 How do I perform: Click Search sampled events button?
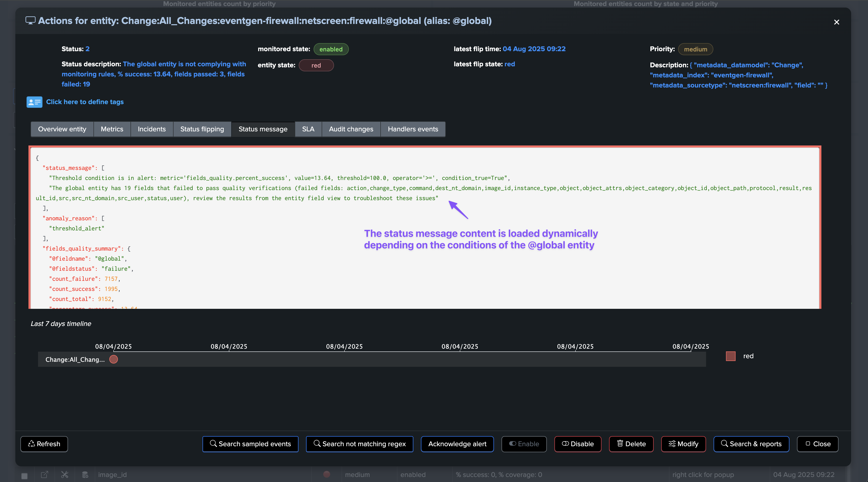tap(250, 444)
